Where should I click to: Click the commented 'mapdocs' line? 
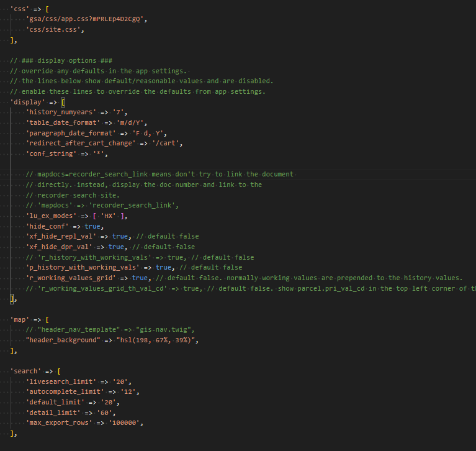102,206
